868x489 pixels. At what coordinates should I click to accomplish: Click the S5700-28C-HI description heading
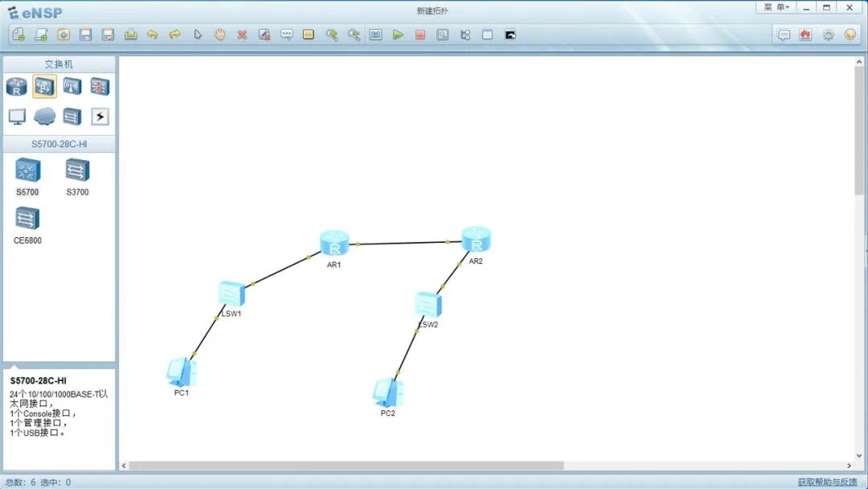coord(39,381)
